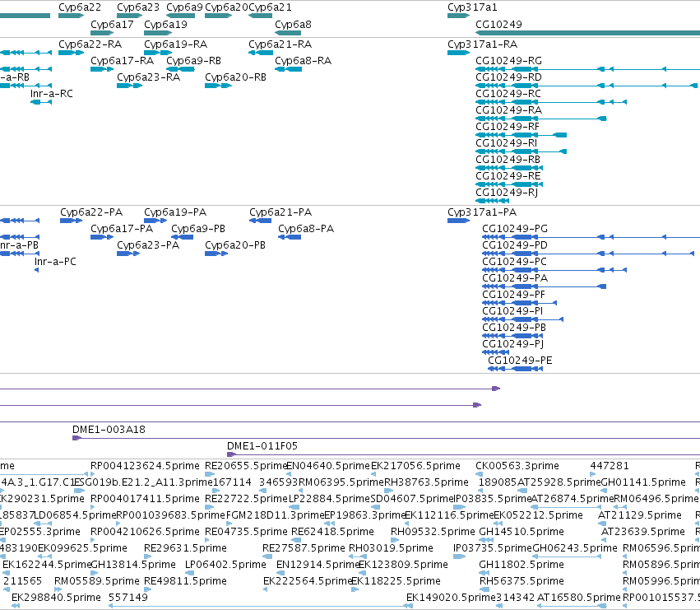Click transcript Cyp6a9-RB label
The height and width of the screenshot is (610, 700).
click(x=194, y=61)
